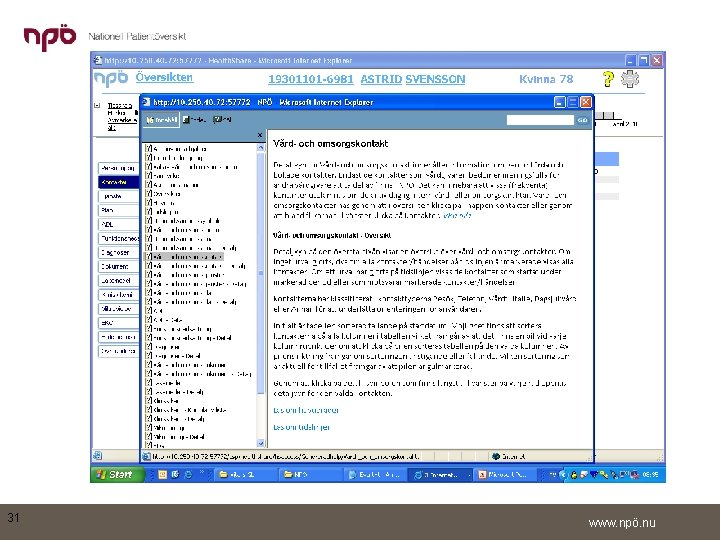This screenshot has height=540, width=720.
Task: Click the Go button next to the search field
Action: click(582, 120)
